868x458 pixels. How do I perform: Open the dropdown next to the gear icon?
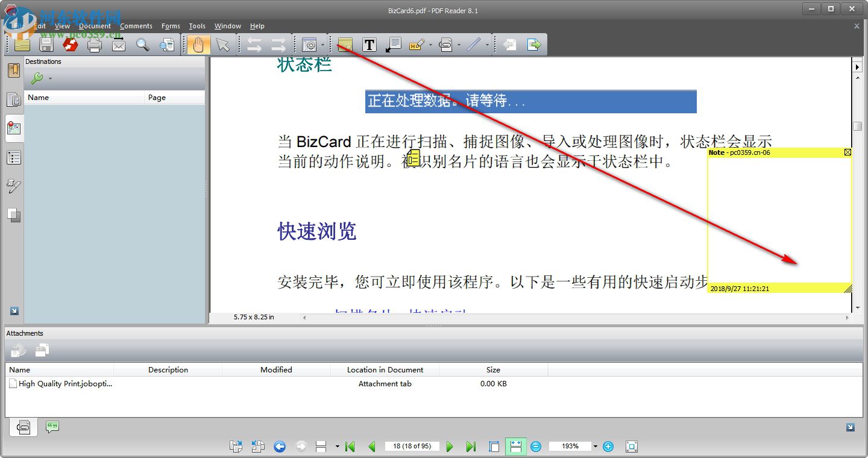[323, 45]
